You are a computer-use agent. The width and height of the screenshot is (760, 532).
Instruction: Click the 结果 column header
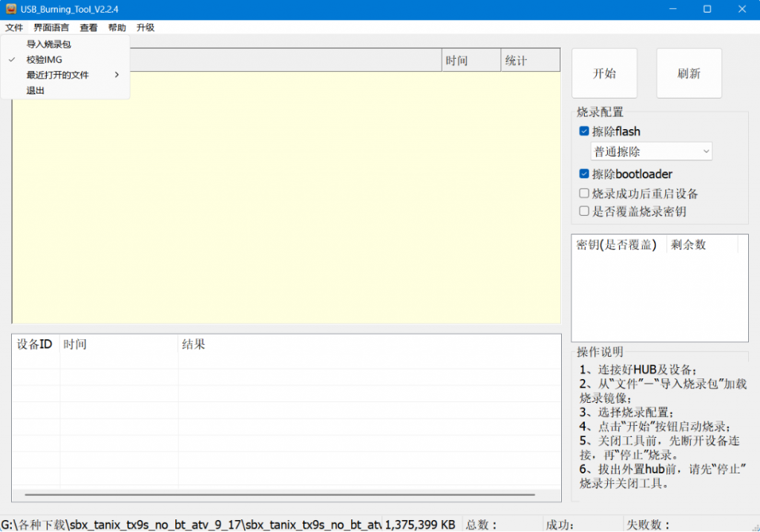coord(194,344)
